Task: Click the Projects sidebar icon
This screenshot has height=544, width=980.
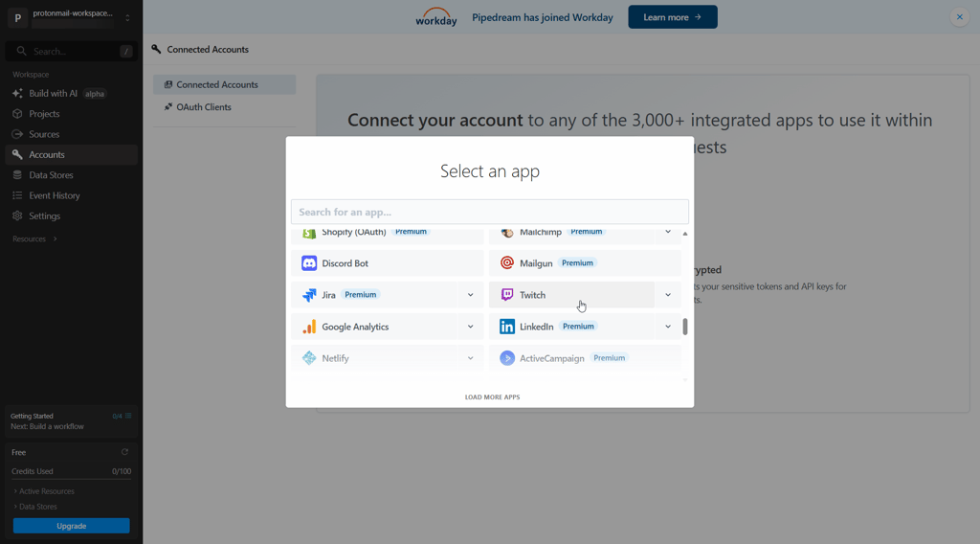Action: [17, 114]
